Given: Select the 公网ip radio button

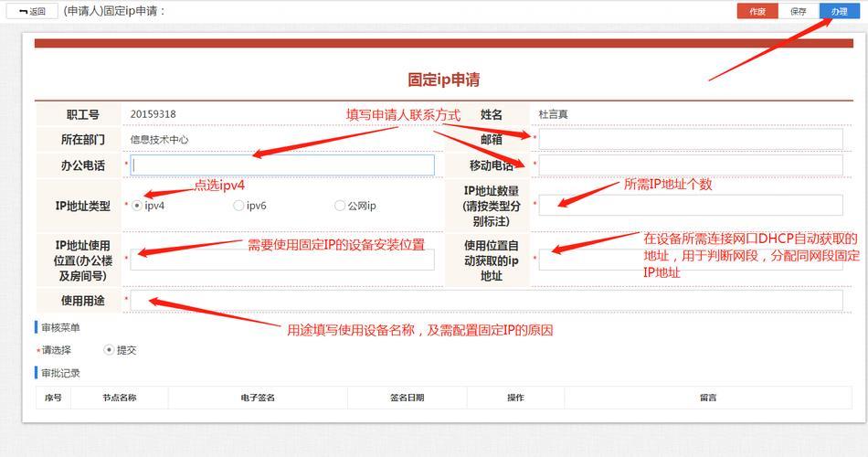Looking at the screenshot, I should (x=340, y=206).
